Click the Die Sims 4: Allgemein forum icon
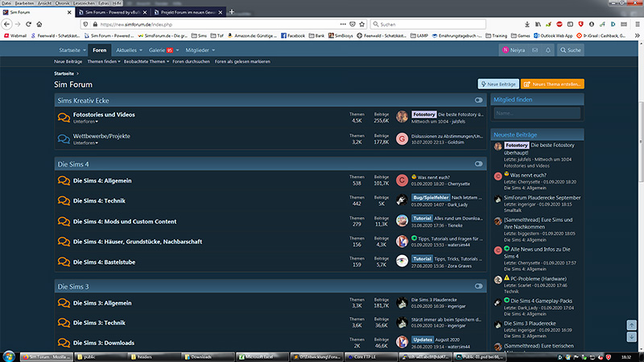Screen dimensions: 644x362 [x=64, y=180]
